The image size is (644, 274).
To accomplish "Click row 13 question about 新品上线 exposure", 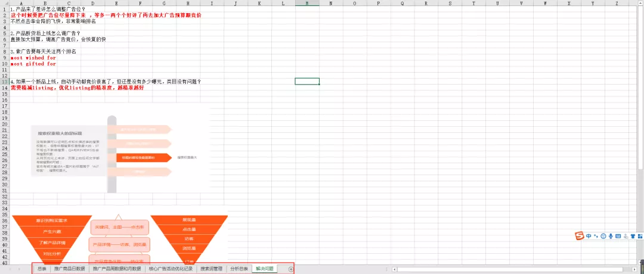I will (106, 82).
